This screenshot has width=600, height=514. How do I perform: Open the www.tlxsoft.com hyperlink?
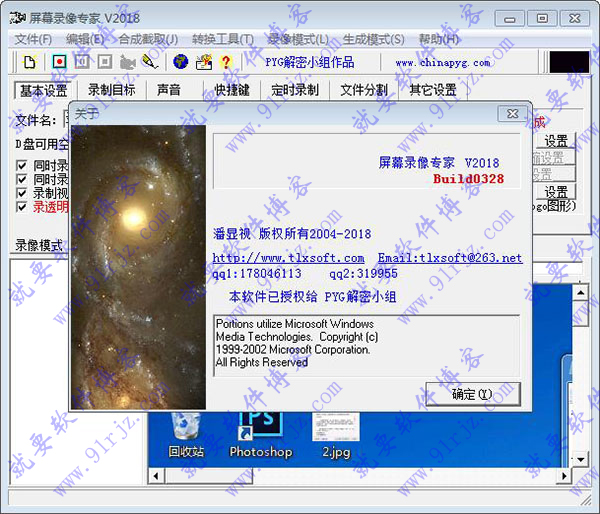tap(288, 258)
